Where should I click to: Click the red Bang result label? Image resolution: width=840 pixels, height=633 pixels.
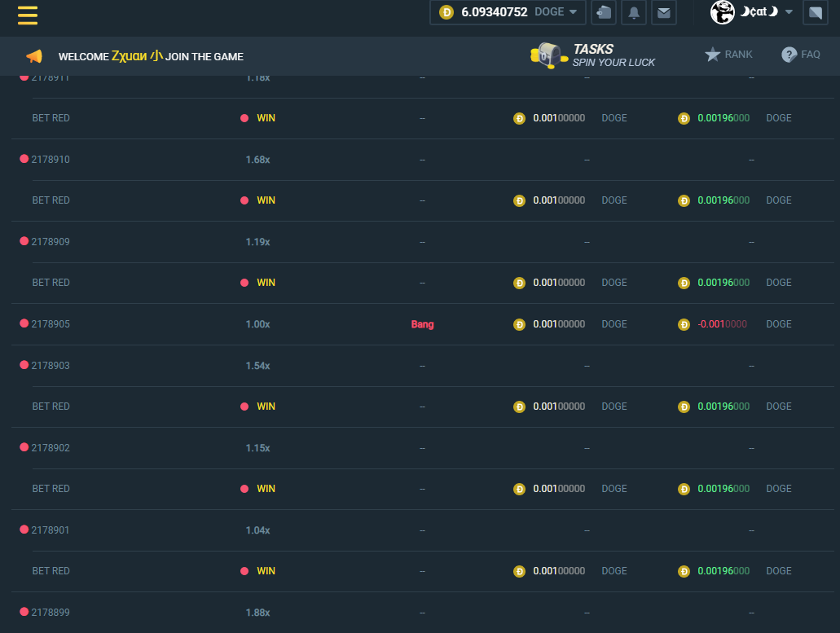click(422, 324)
